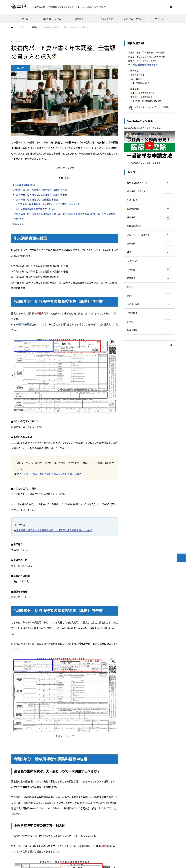
Task: Click ブログ in the breadcrumb
Action: click(22, 27)
